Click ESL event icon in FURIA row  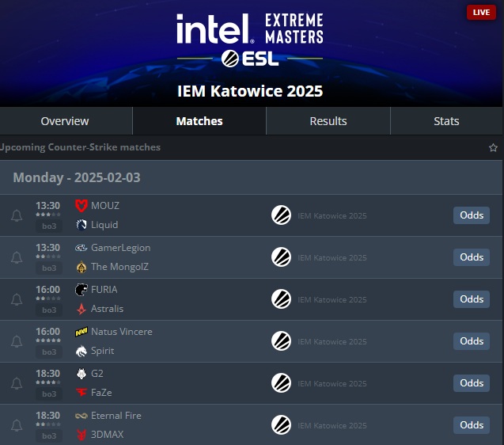coord(281,299)
